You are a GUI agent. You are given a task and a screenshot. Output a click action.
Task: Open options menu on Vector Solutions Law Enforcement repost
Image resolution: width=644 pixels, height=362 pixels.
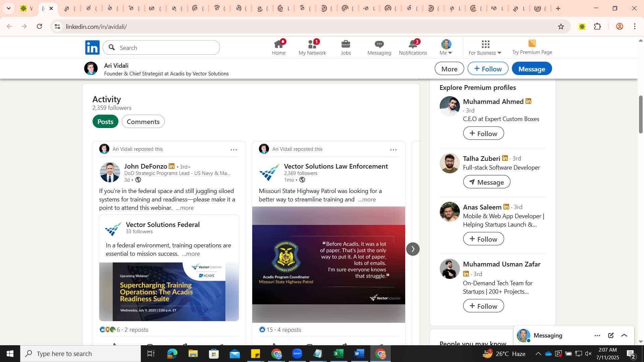pyautogui.click(x=393, y=149)
